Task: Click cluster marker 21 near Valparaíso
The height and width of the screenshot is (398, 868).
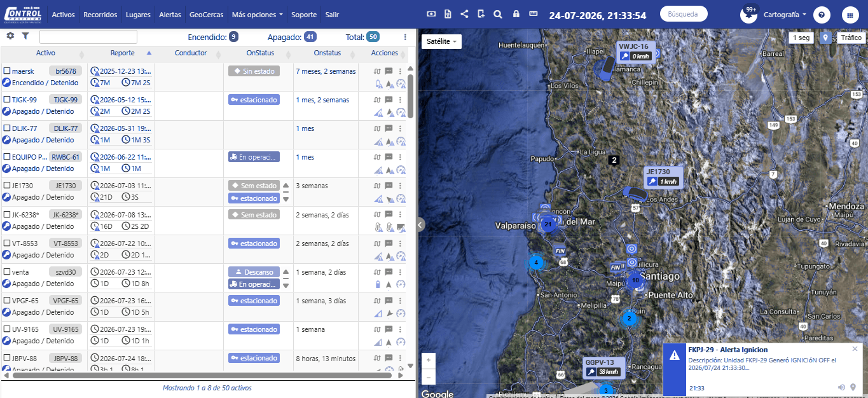Action: (548, 224)
